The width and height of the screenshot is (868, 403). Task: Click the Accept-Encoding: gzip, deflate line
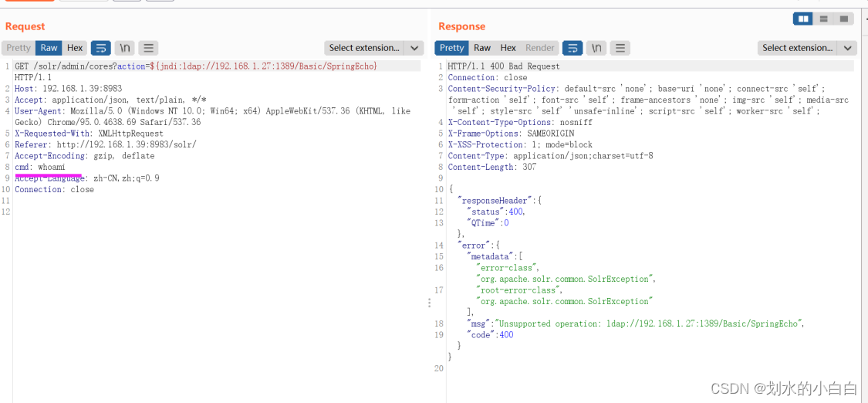(85, 156)
